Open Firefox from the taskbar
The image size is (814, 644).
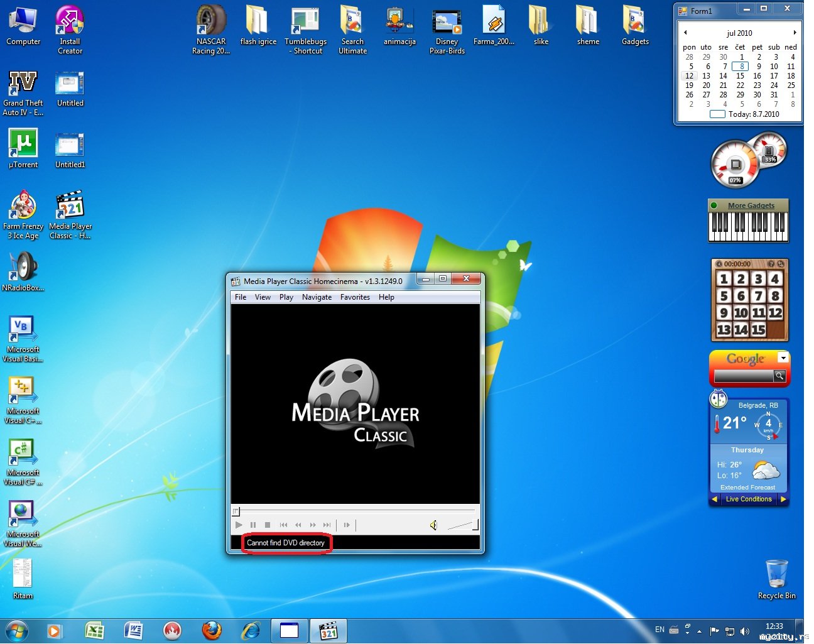[x=212, y=630]
